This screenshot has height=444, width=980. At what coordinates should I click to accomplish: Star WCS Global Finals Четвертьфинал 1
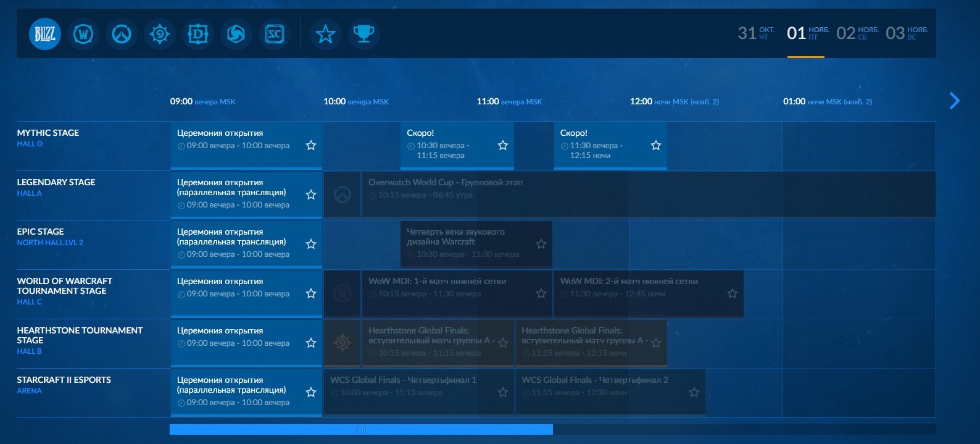pos(503,392)
